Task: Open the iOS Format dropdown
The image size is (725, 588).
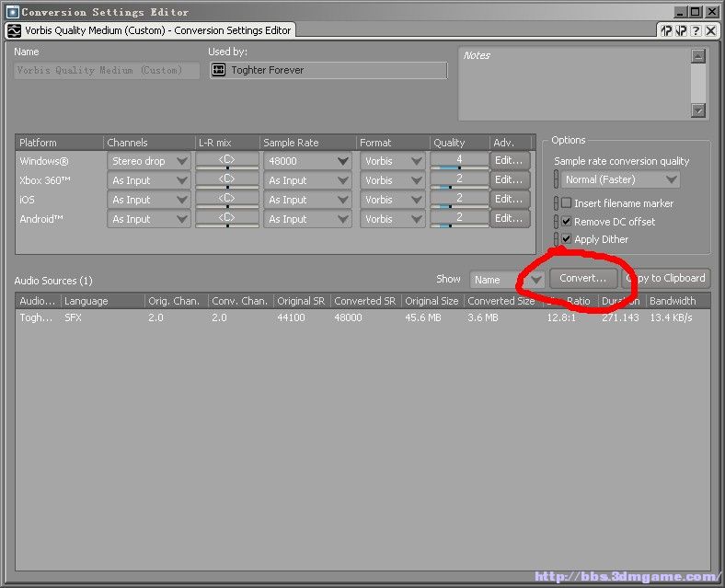Action: click(x=393, y=200)
